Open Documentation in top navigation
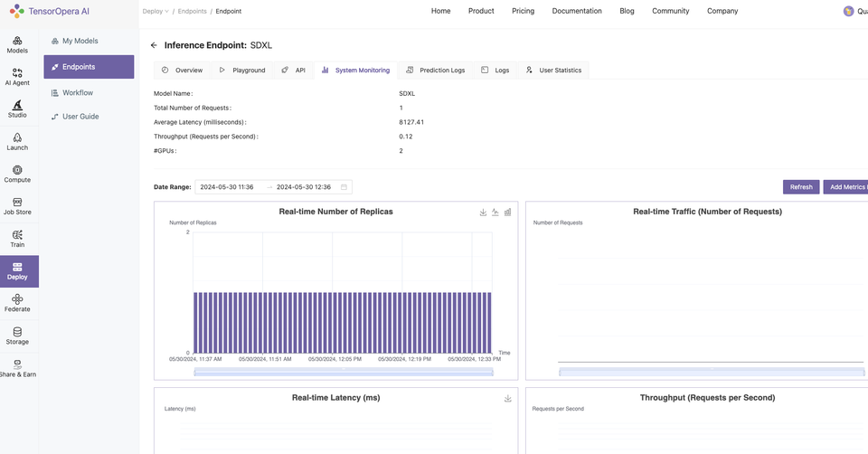 point(577,11)
